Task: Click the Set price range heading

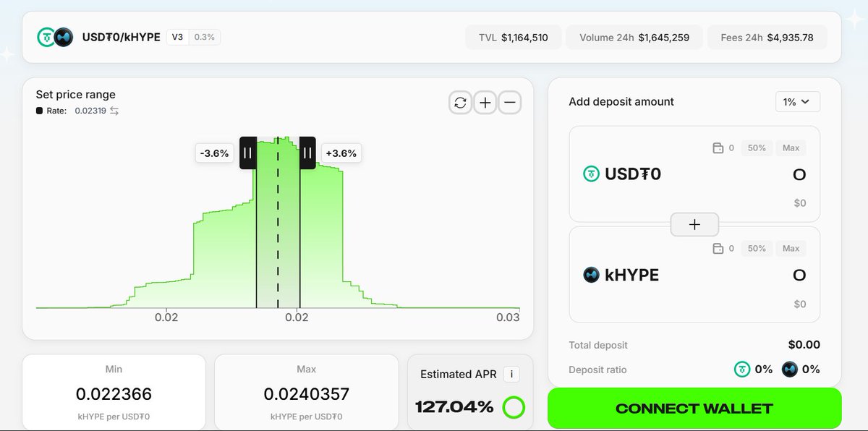Action: click(76, 95)
